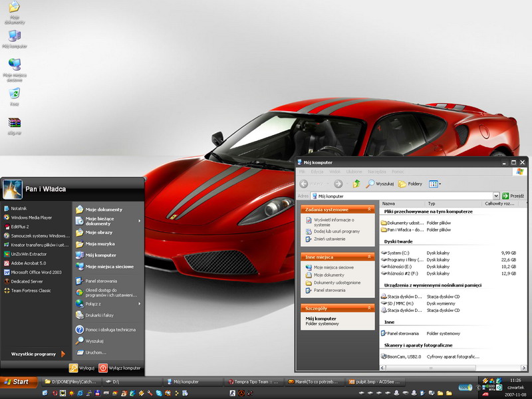The height and width of the screenshot is (399, 532).
Task: Open the address bar dropdown arrow
Action: click(495, 196)
